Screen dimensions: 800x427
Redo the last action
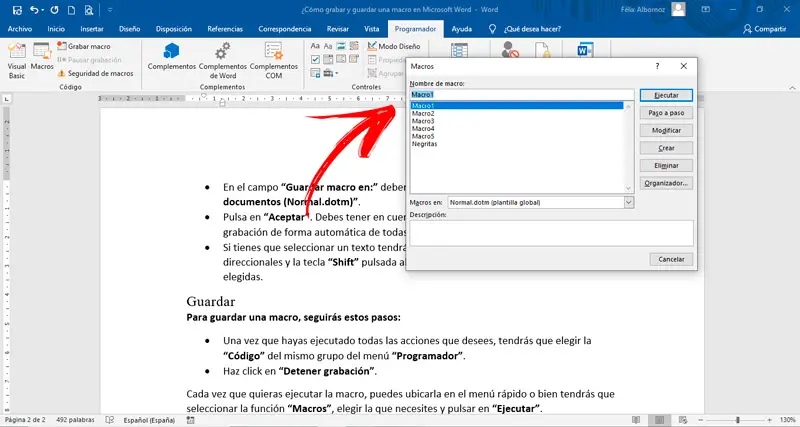(x=55, y=10)
